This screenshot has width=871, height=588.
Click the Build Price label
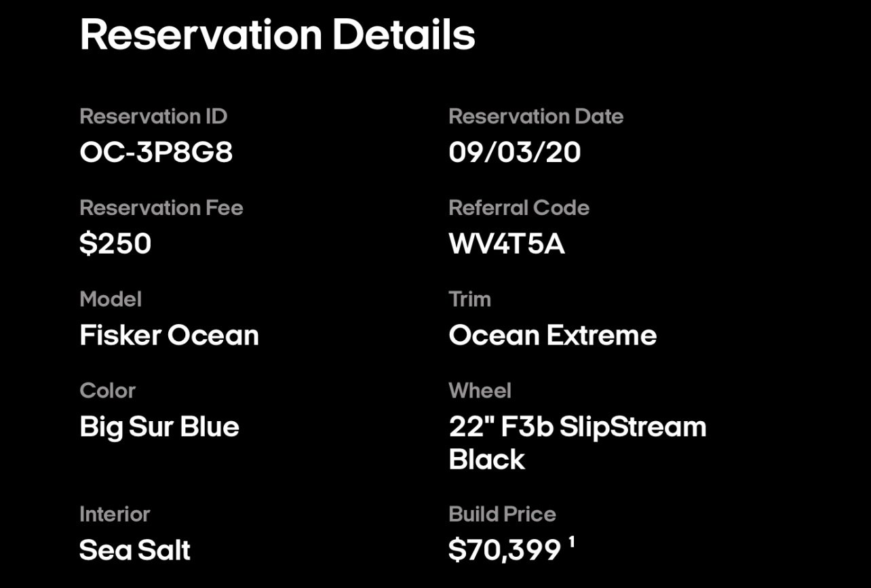[x=502, y=514]
